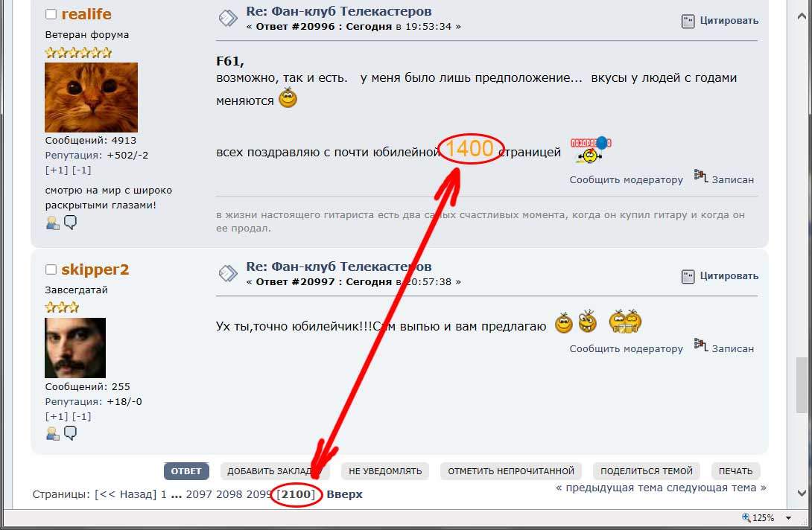Tick the checkbox next to skipper2
The width and height of the screenshot is (812, 530).
tap(51, 269)
